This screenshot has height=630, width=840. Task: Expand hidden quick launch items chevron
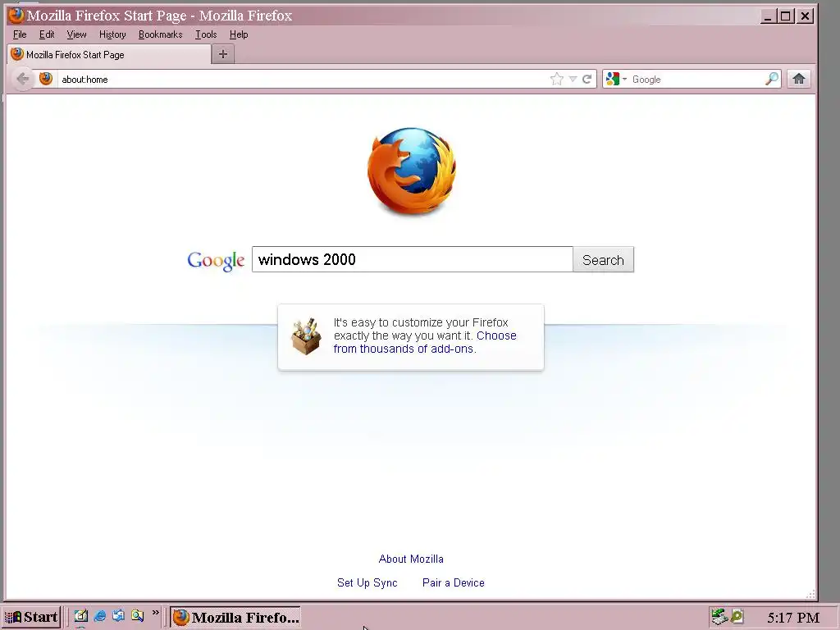coord(155,612)
